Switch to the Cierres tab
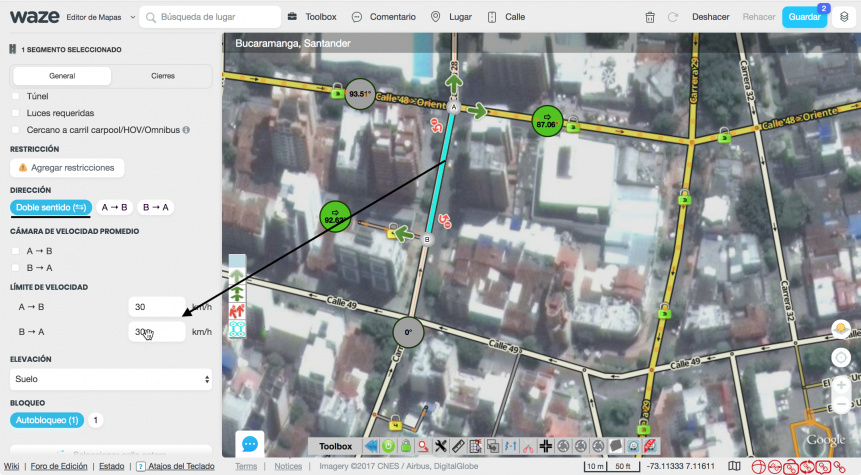Image resolution: width=861 pixels, height=475 pixels. (162, 76)
